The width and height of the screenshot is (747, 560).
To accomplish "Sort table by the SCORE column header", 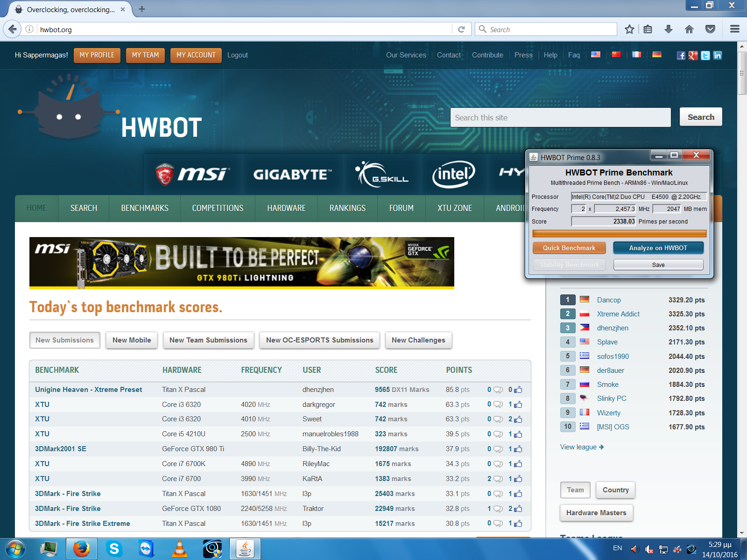I will 386,370.
